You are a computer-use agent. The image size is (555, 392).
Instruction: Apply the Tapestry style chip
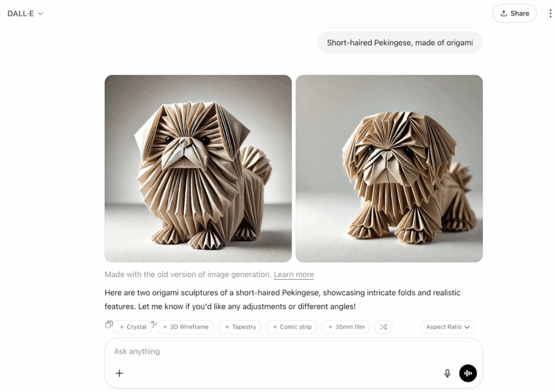240,327
